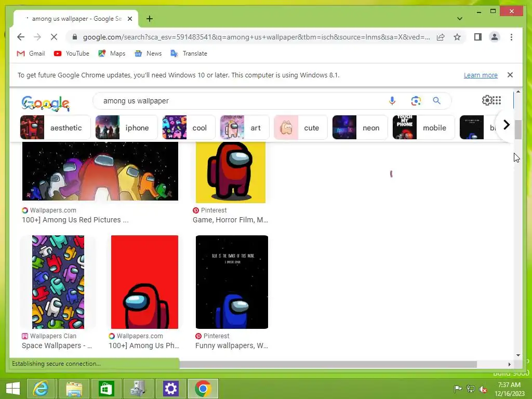The height and width of the screenshot is (399, 532).
Task: Open 'Space Wallpapers' Wallpapers Clan result
Action: tap(57, 345)
